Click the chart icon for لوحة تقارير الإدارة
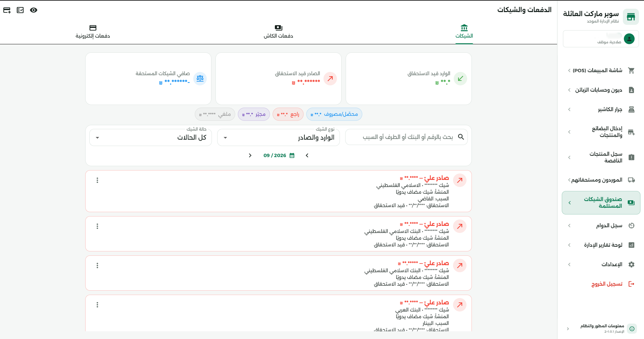Screen dimensions: 644x339 [x=631, y=245]
